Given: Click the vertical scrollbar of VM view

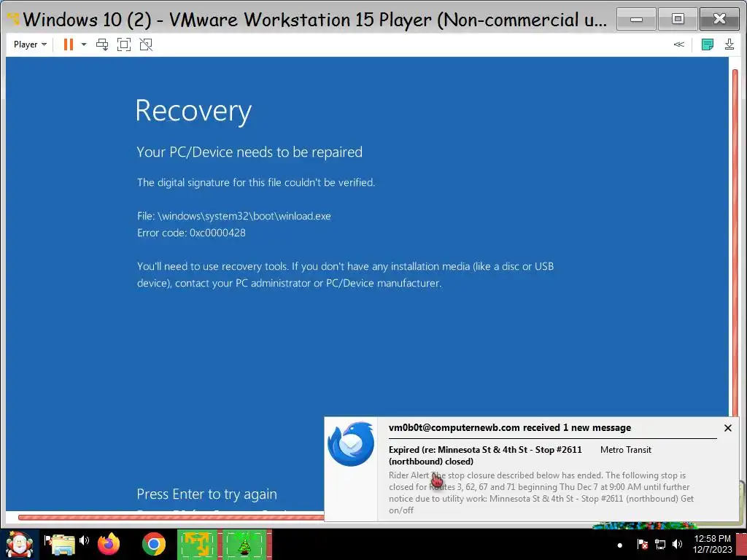Looking at the screenshot, I should tap(735, 243).
